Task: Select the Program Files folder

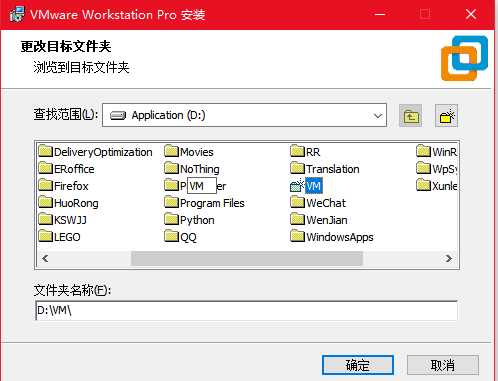Action: pyautogui.click(x=204, y=203)
